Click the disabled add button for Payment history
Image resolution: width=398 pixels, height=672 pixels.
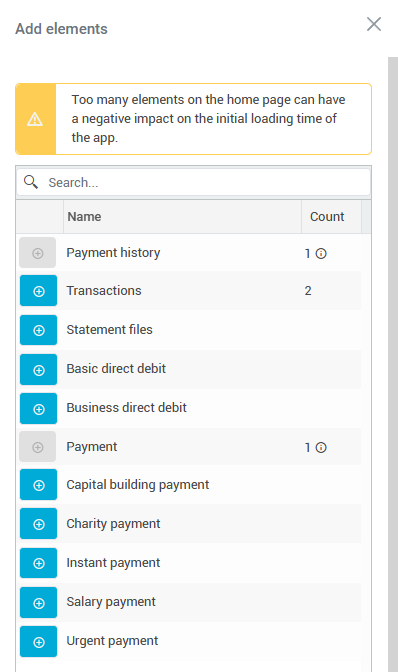(38, 252)
